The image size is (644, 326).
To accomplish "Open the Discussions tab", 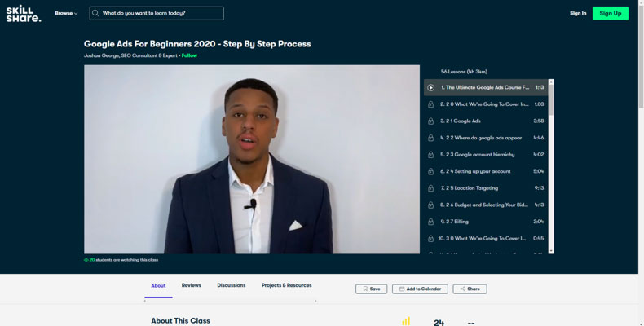I will (232, 285).
